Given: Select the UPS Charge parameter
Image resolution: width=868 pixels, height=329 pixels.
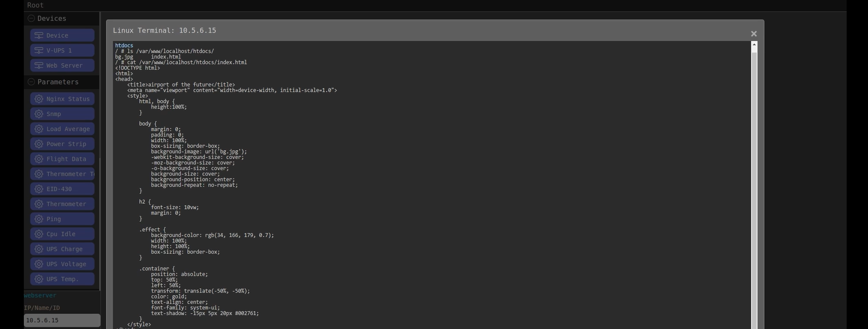Looking at the screenshot, I should (65, 249).
